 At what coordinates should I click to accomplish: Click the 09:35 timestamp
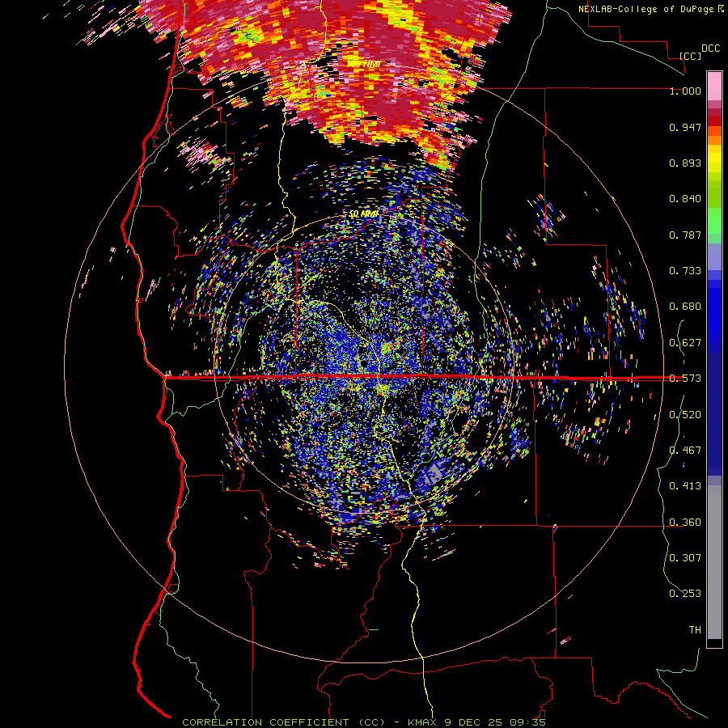click(x=527, y=722)
